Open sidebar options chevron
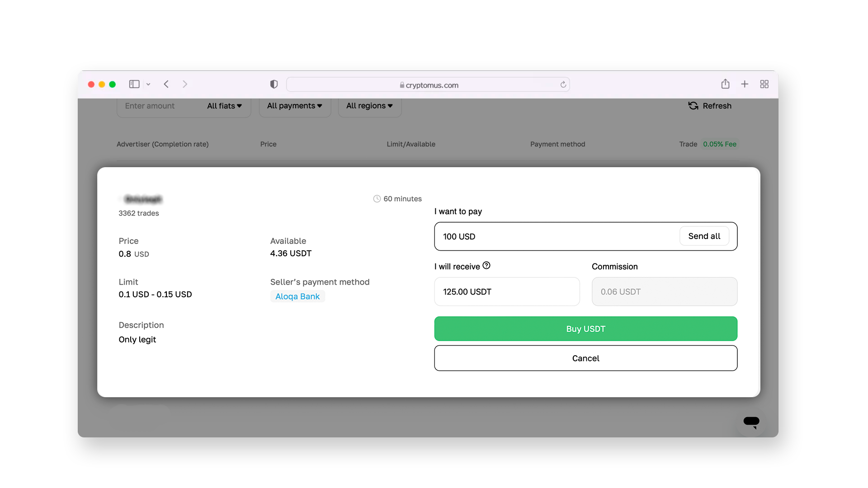 [148, 84]
